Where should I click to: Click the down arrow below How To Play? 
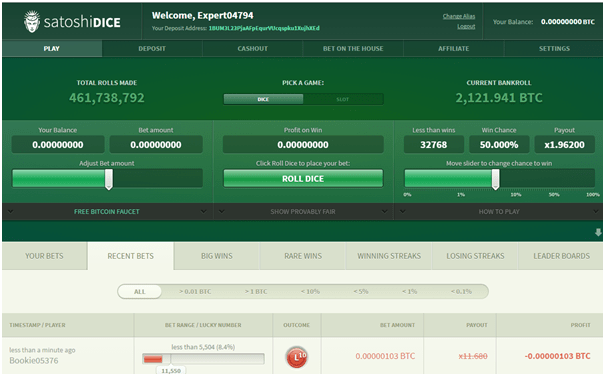(598, 232)
